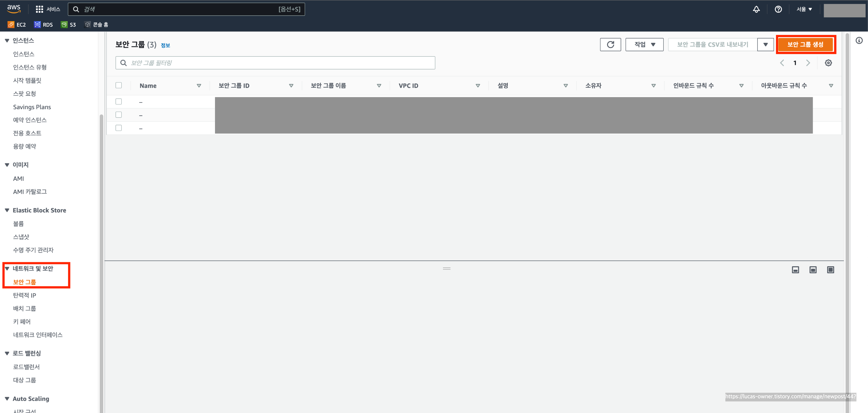Image resolution: width=868 pixels, height=413 pixels.
Task: Click the refresh security groups icon
Action: (x=610, y=45)
